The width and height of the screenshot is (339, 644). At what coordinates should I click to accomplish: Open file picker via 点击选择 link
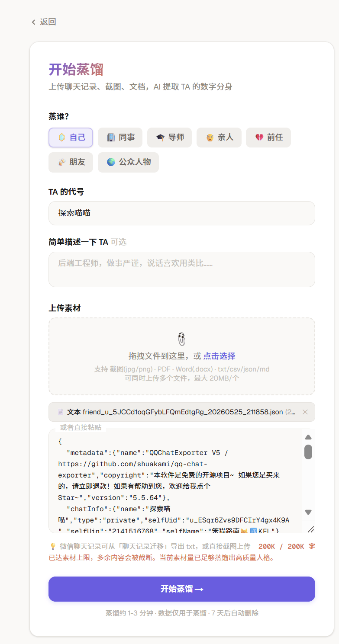[x=220, y=356]
